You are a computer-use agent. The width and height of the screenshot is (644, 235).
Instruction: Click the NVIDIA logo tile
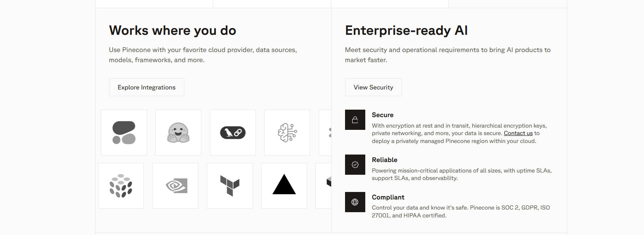click(175, 186)
